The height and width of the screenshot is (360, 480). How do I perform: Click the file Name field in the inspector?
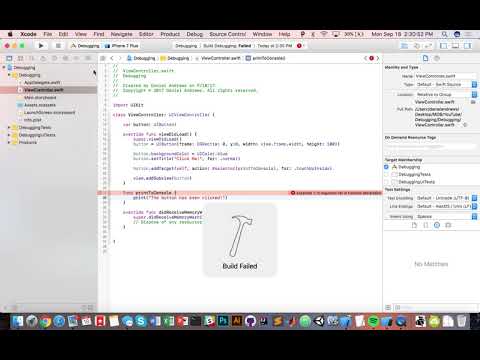coord(446,76)
